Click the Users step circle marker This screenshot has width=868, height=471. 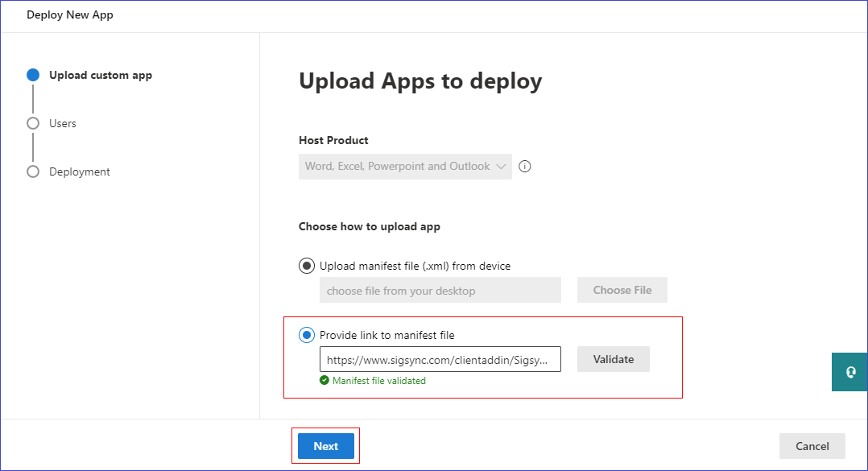coord(33,123)
